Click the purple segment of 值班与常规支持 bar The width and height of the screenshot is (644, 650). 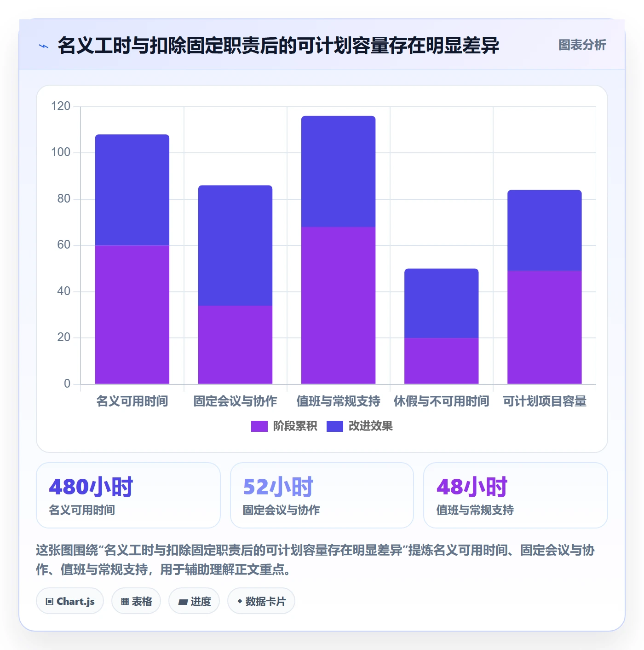pyautogui.click(x=338, y=305)
